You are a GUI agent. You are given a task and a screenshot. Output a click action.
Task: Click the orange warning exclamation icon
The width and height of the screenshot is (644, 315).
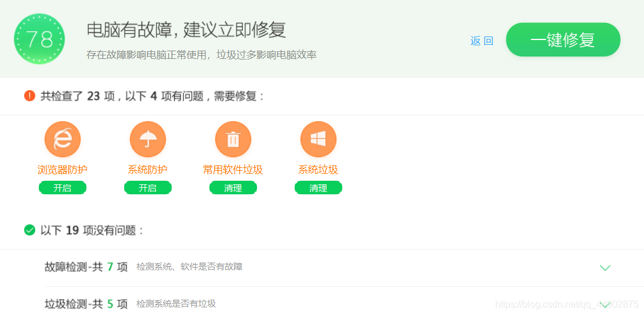[x=29, y=96]
